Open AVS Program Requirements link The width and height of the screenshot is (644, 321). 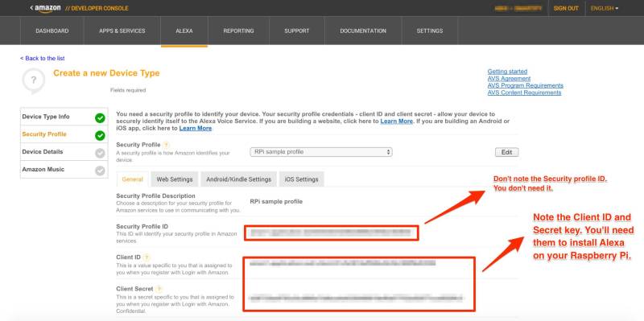click(x=526, y=85)
